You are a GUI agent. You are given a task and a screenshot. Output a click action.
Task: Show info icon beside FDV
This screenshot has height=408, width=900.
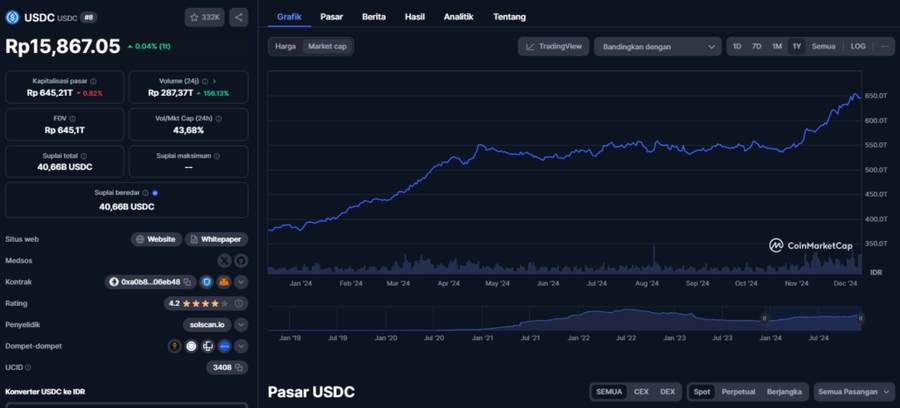[72, 119]
